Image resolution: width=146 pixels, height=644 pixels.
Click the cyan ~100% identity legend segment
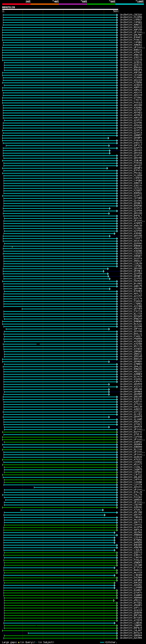[x=130, y=4]
